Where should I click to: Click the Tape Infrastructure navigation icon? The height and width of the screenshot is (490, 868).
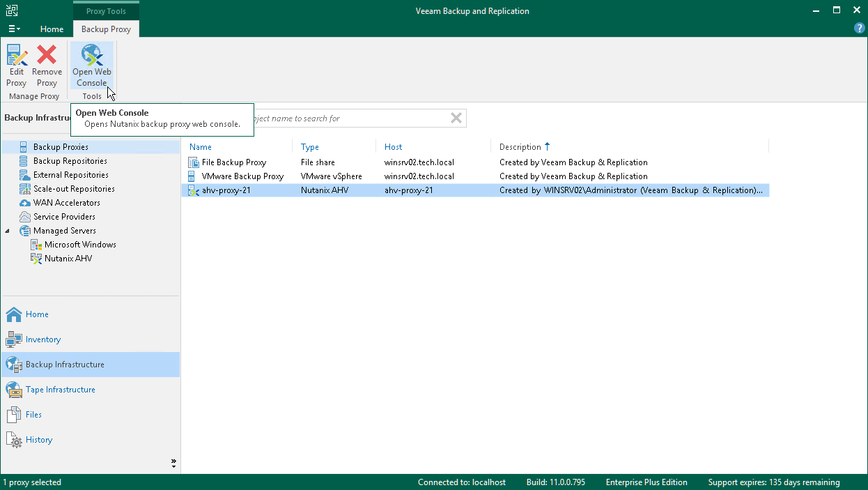point(13,390)
